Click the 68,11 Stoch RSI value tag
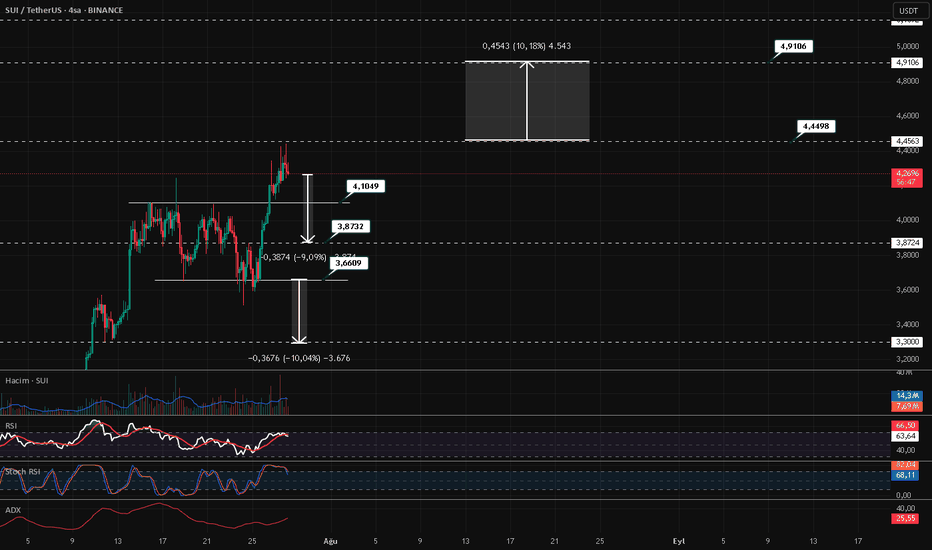This screenshot has height=550, width=932. [907, 475]
